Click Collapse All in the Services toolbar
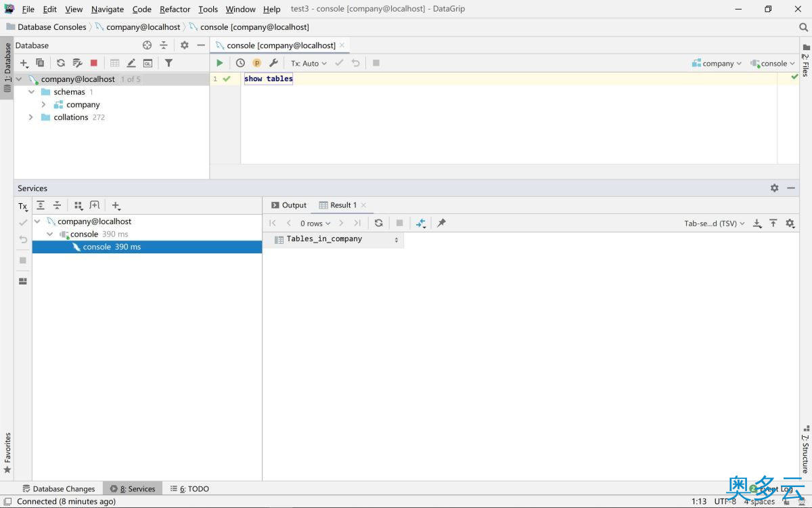This screenshot has width=812, height=508. [x=57, y=205]
